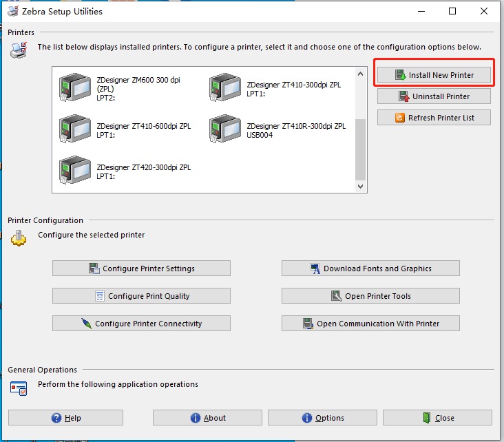Click the printer list scrollbar thumb

click(x=360, y=150)
